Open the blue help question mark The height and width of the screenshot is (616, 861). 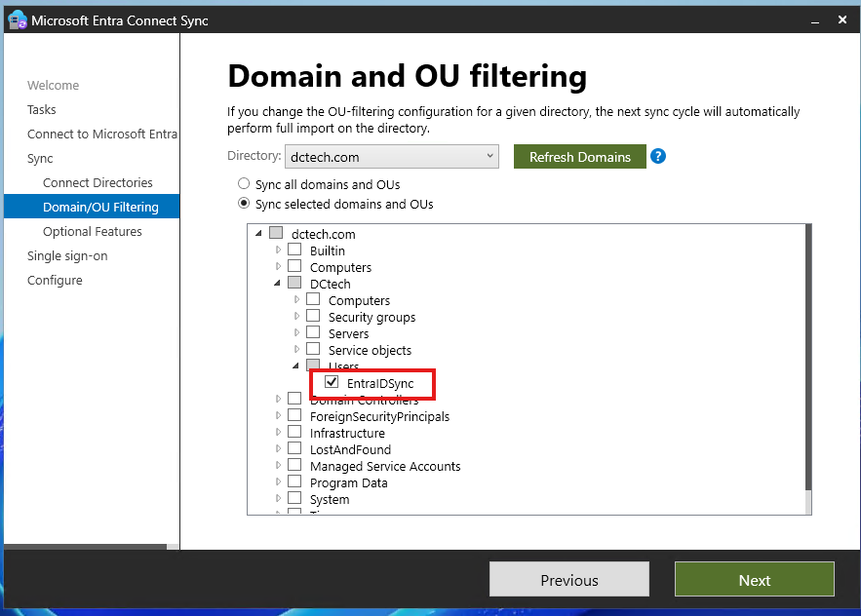click(658, 156)
